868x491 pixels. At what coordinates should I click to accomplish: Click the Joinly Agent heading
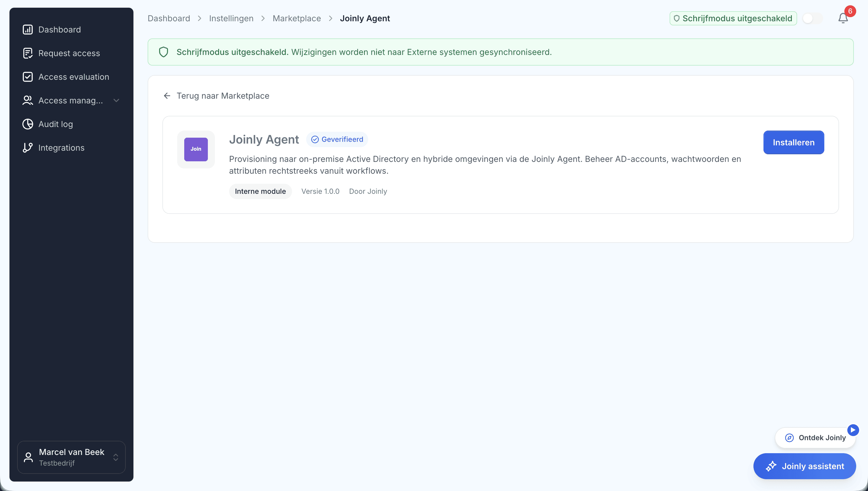pyautogui.click(x=264, y=140)
